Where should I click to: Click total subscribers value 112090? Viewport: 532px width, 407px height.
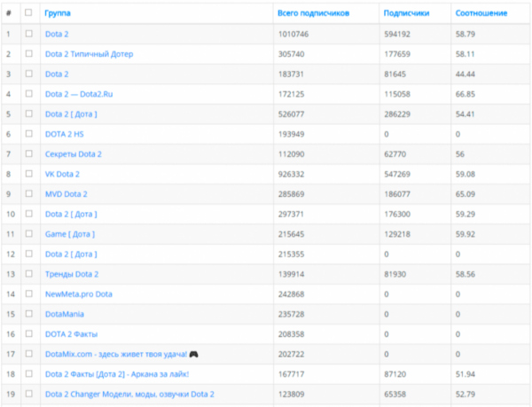click(291, 154)
